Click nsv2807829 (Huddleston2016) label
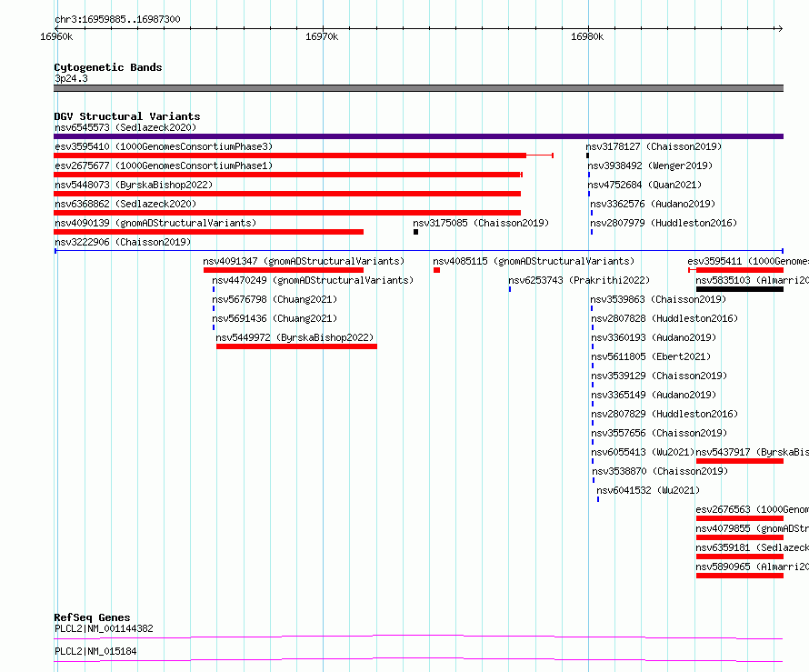The width and height of the screenshot is (809, 672). [664, 414]
